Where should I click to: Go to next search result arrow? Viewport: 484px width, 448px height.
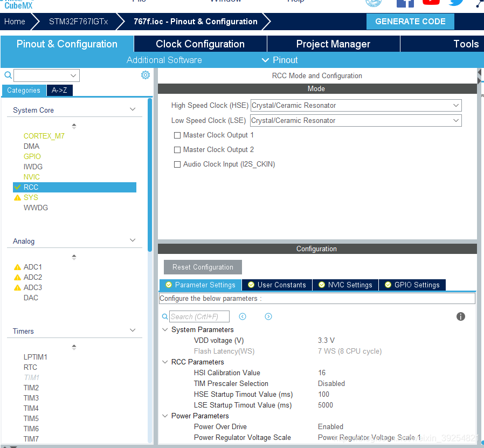click(268, 316)
